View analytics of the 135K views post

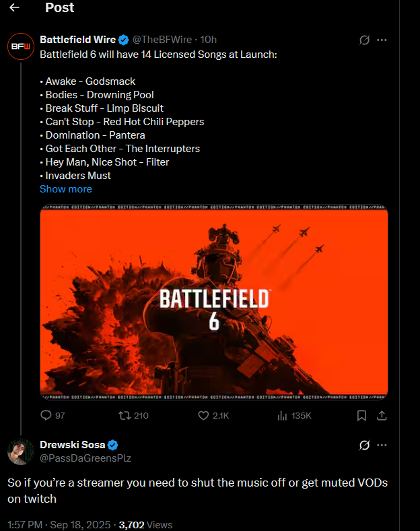click(283, 416)
